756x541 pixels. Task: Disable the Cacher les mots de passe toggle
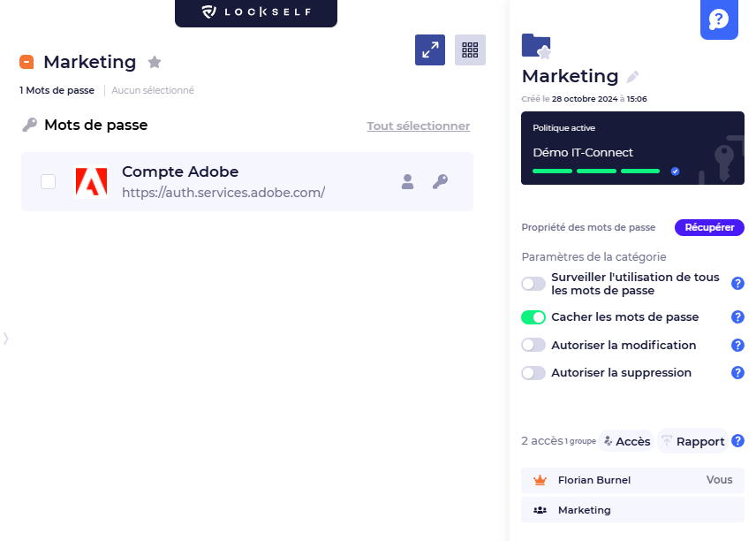click(x=533, y=316)
